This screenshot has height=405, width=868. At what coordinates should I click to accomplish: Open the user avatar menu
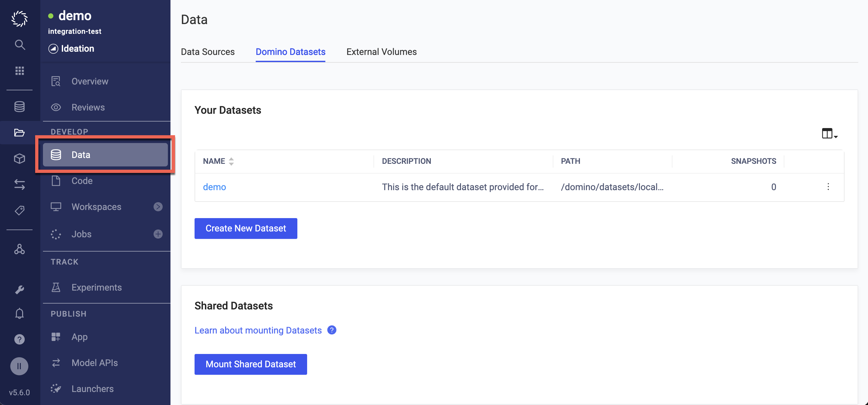pos(19,366)
